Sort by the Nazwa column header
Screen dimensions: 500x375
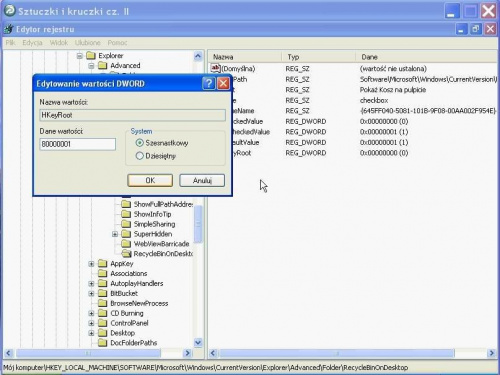click(245, 57)
